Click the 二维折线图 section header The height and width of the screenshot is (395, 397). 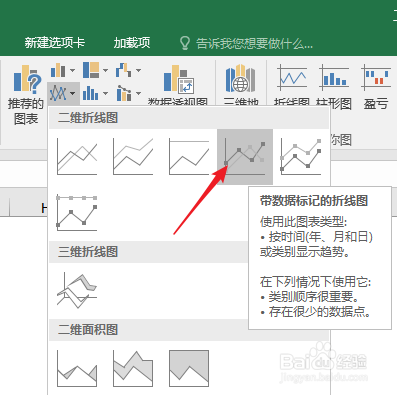[189, 118]
